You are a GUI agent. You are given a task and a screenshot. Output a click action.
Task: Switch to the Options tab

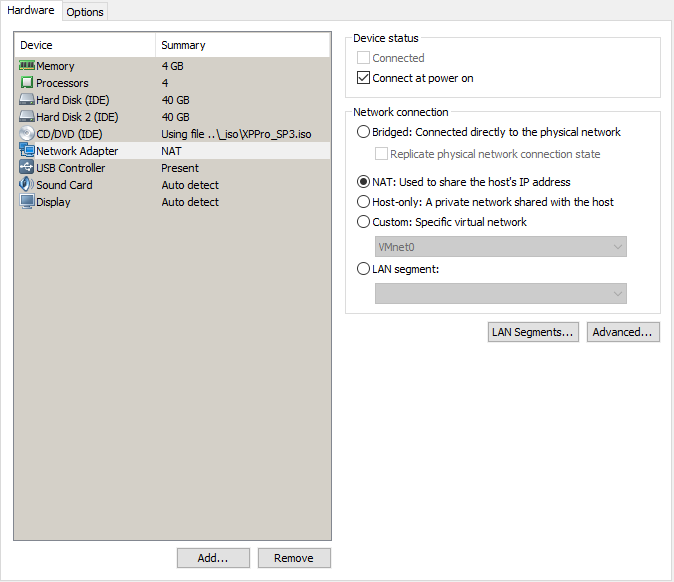pyautogui.click(x=85, y=12)
